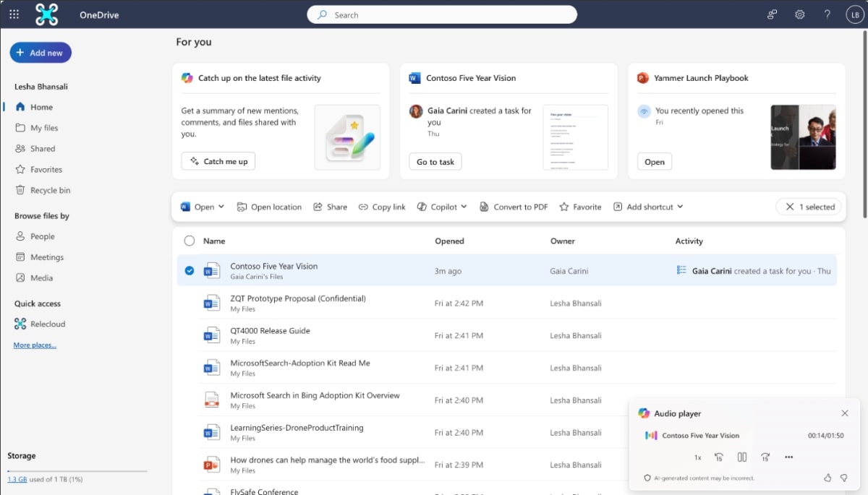
Task: Clear selection with 1 selected button
Action: tap(809, 207)
